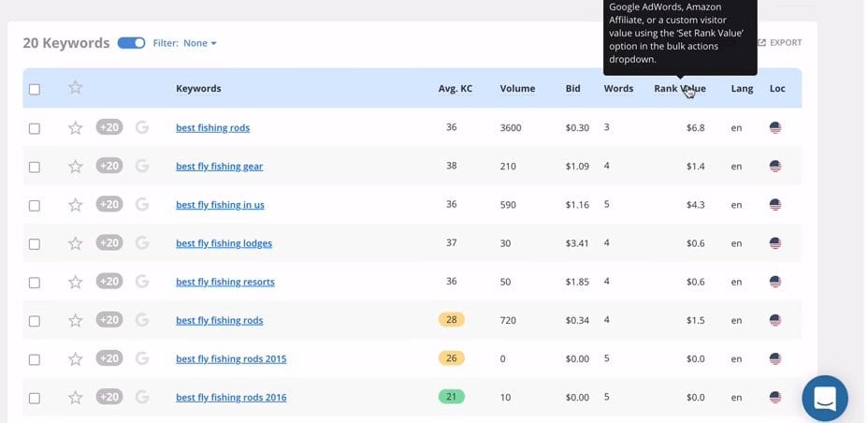868x423 pixels.
Task: Click the EXPORT button
Action: [779, 43]
